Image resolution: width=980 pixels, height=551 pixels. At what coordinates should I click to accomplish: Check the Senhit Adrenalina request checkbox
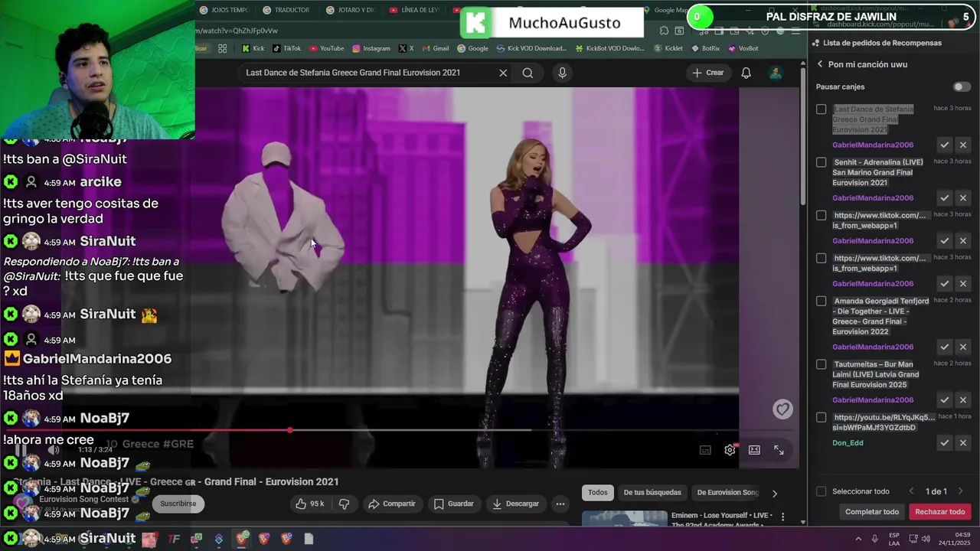(821, 162)
